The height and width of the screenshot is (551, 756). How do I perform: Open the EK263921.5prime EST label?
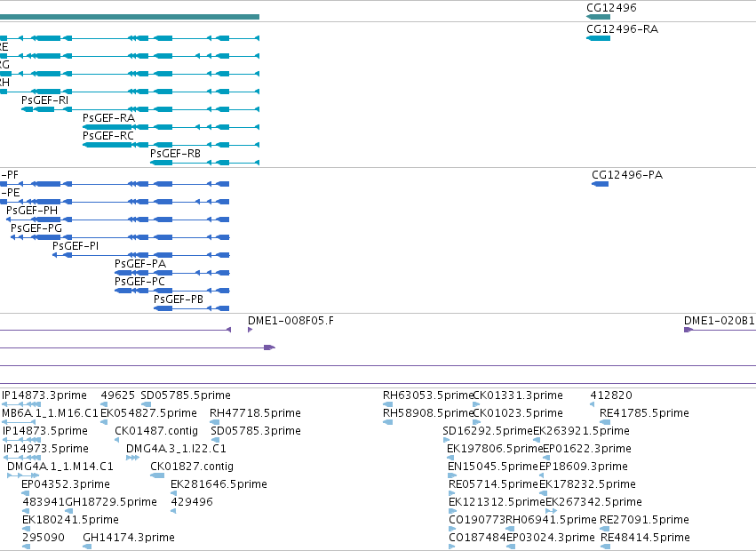pyautogui.click(x=582, y=431)
